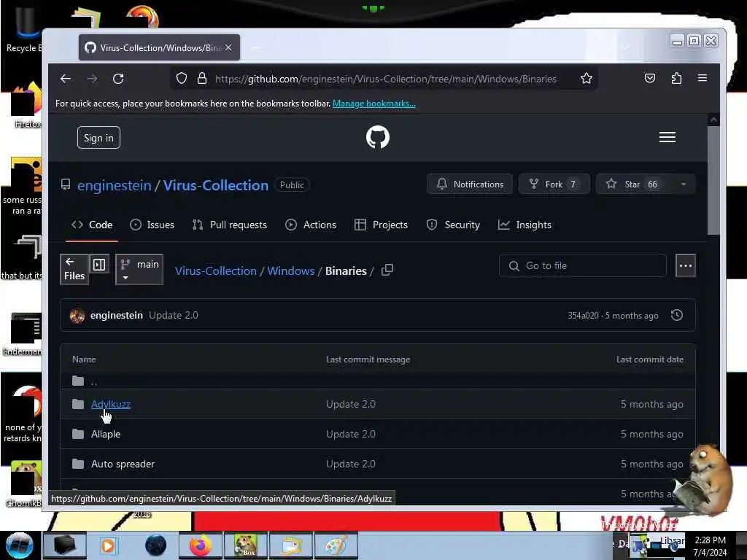
Task: Switch to the Issues tab
Action: [x=152, y=225]
